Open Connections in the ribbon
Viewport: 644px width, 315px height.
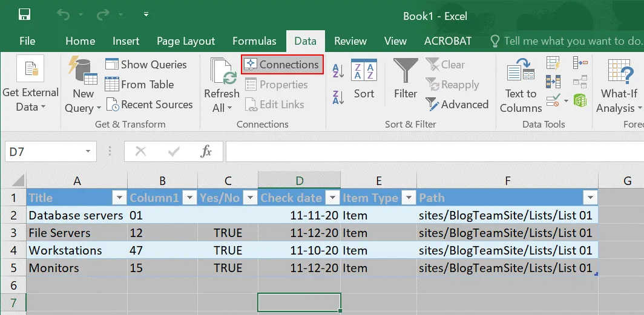coord(282,65)
